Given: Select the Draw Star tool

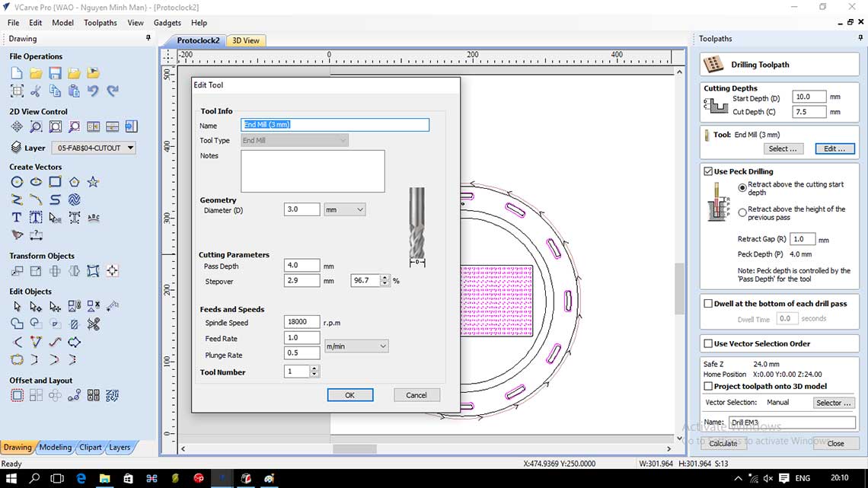Looking at the screenshot, I should pos(93,182).
